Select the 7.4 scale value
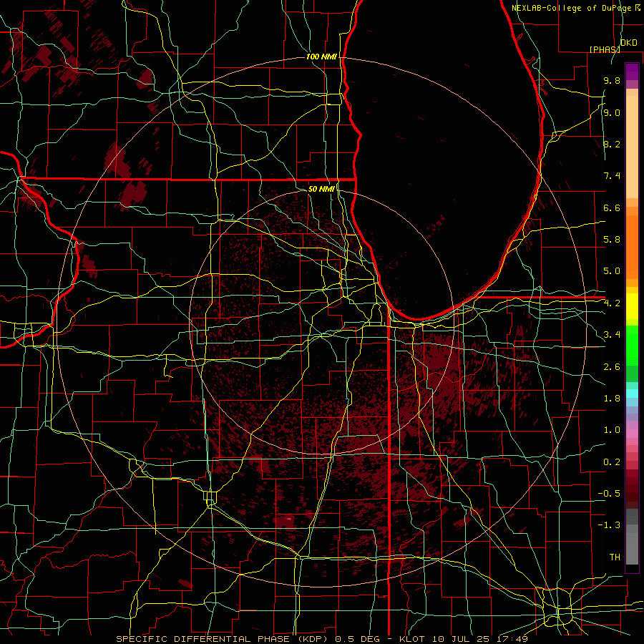This screenshot has width=644, height=644. (x=612, y=176)
